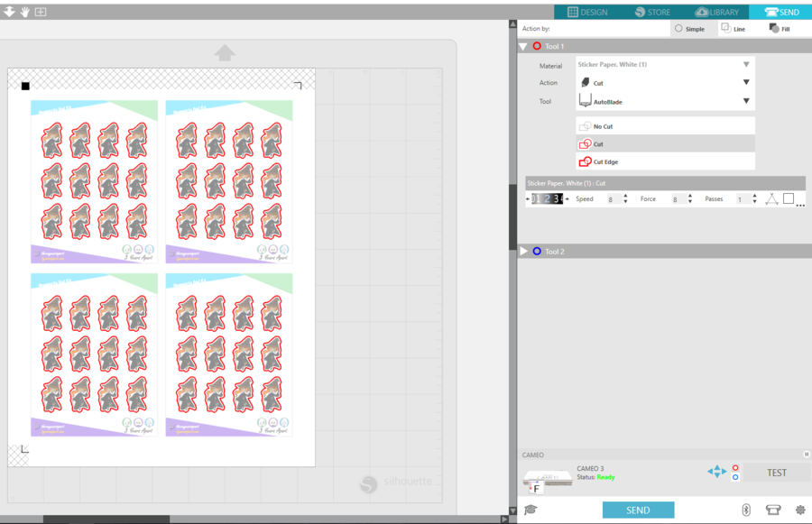This screenshot has height=524, width=812.
Task: Open cutter settings via the gear icon
Action: (799, 510)
